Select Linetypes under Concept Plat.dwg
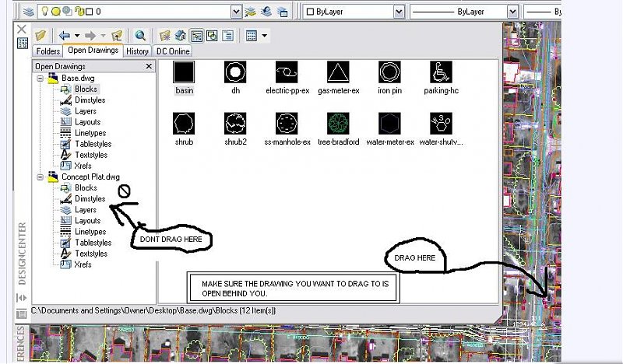623x364 pixels. click(x=90, y=232)
